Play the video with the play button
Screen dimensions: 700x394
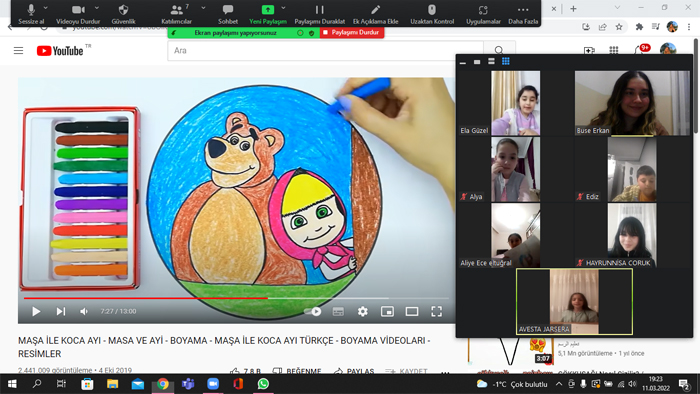tap(36, 311)
